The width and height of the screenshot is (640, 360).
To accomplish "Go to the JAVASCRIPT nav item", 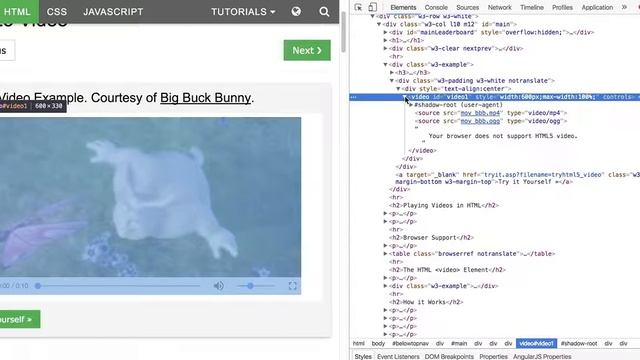I will pyautogui.click(x=113, y=11).
